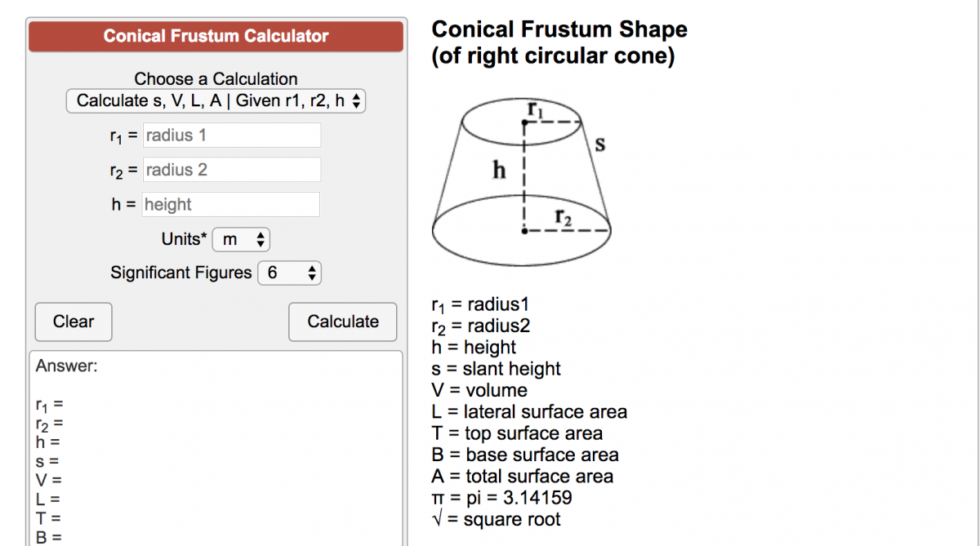This screenshot has width=980, height=546.
Task: Open the Choose a Calculation dropdown
Action: pos(216,101)
